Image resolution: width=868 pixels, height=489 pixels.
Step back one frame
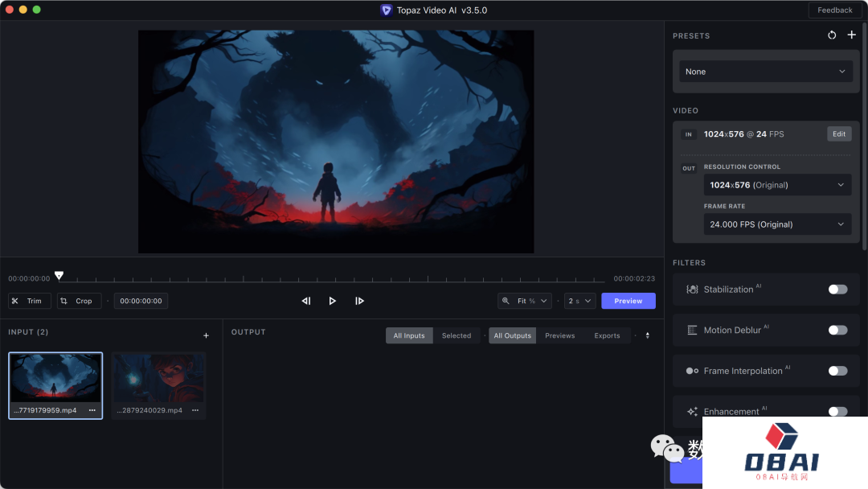click(305, 301)
